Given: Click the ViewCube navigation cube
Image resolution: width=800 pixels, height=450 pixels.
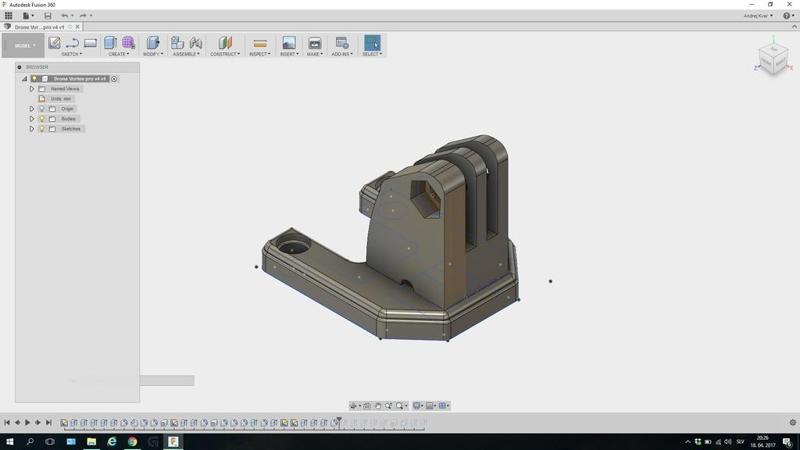Looking at the screenshot, I should pos(773,59).
